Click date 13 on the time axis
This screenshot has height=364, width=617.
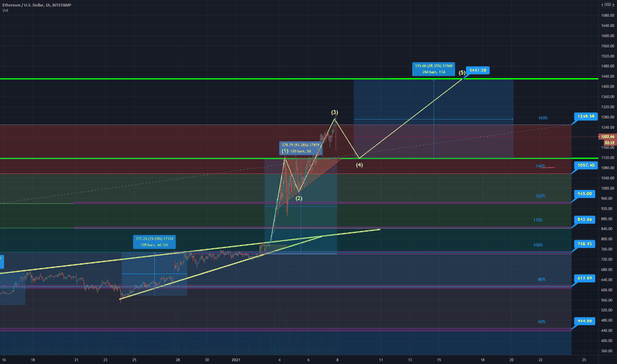(x=410, y=359)
